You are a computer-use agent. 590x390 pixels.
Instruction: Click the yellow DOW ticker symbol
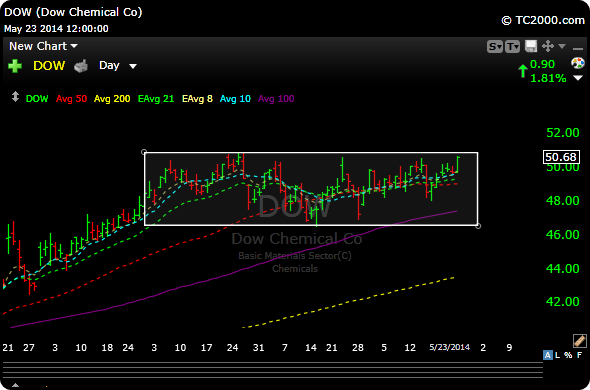[49, 66]
